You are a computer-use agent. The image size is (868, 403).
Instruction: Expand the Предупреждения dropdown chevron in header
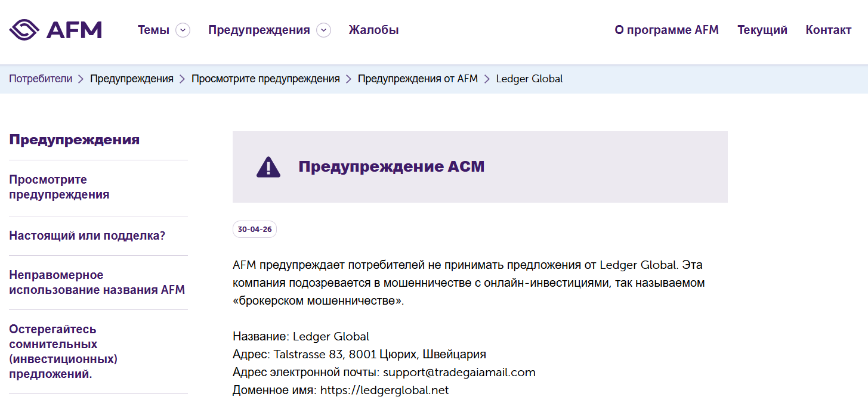[323, 30]
